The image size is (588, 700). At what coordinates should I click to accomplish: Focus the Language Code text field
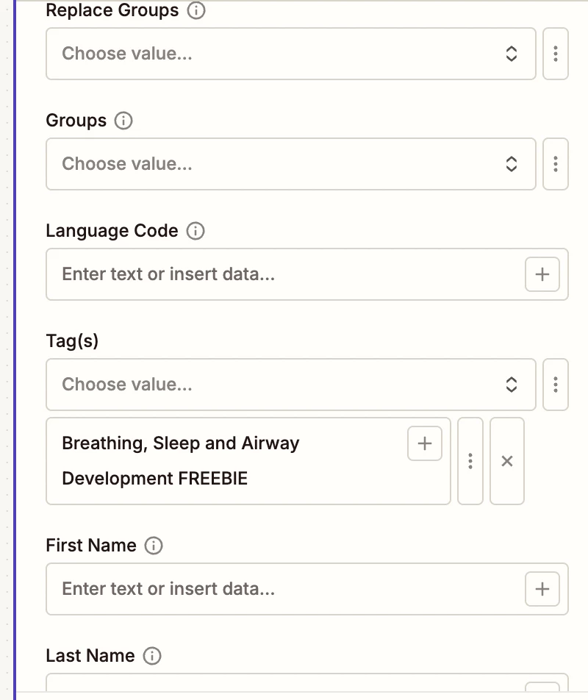click(283, 274)
